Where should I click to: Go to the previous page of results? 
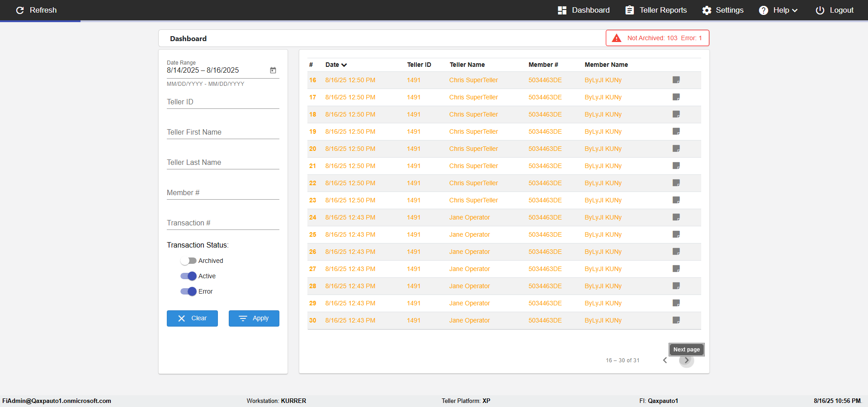665,360
